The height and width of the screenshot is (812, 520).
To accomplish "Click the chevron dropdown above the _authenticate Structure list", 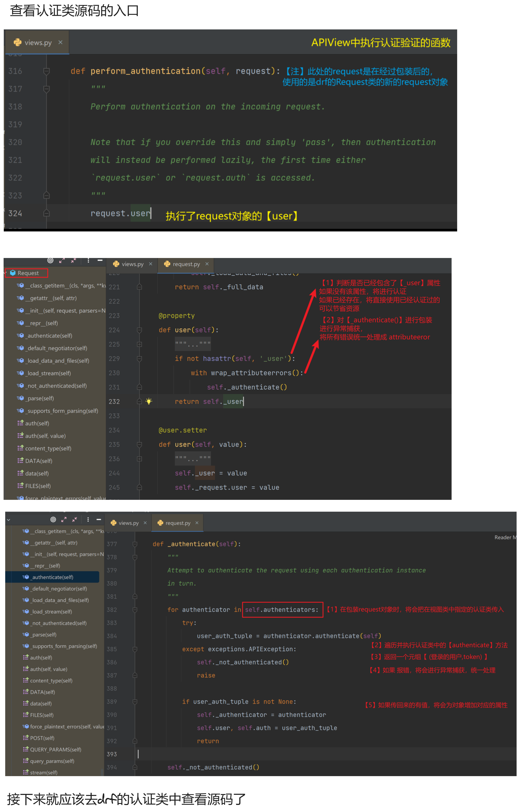I will (x=8, y=520).
